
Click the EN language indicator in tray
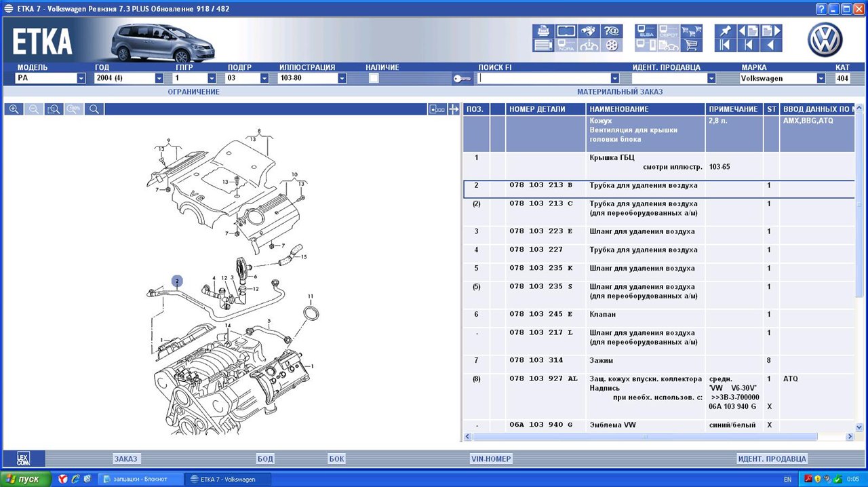click(787, 480)
